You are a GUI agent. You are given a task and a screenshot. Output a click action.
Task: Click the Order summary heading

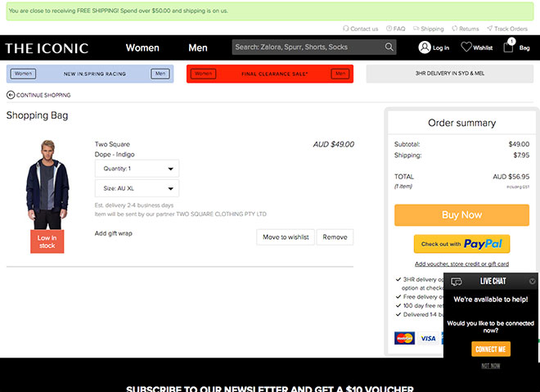(461, 123)
